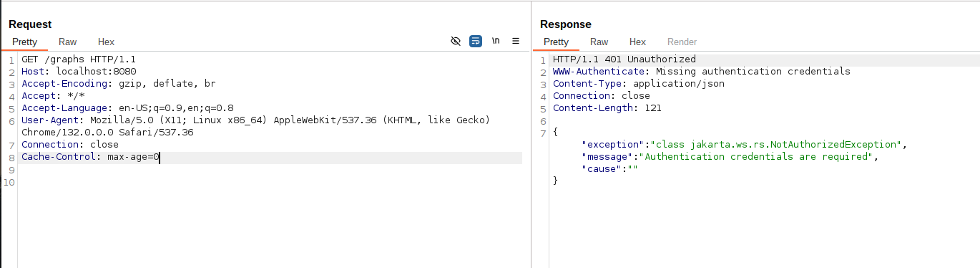Switch Request view to Raw tab

68,42
